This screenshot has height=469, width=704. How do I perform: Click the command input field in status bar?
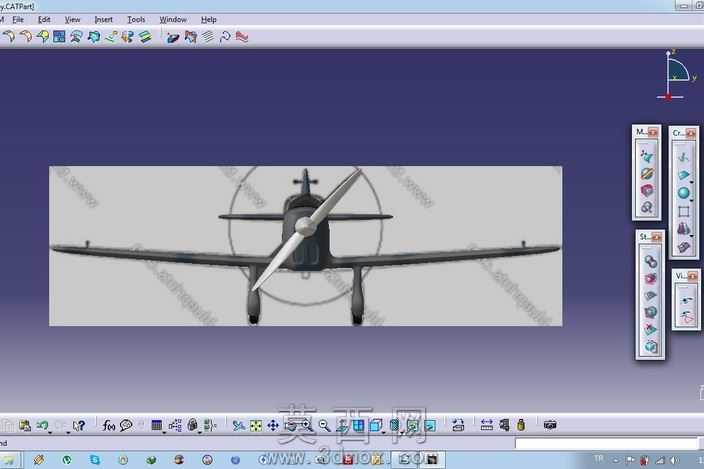606,443
